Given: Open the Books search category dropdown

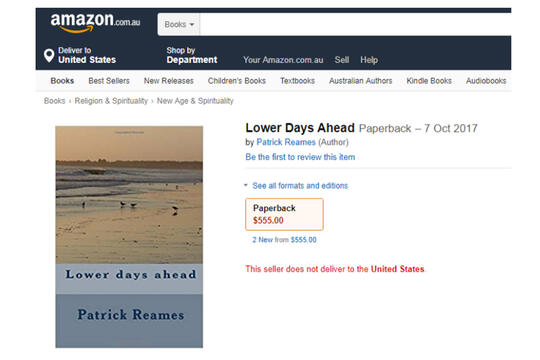Looking at the screenshot, I should [179, 24].
